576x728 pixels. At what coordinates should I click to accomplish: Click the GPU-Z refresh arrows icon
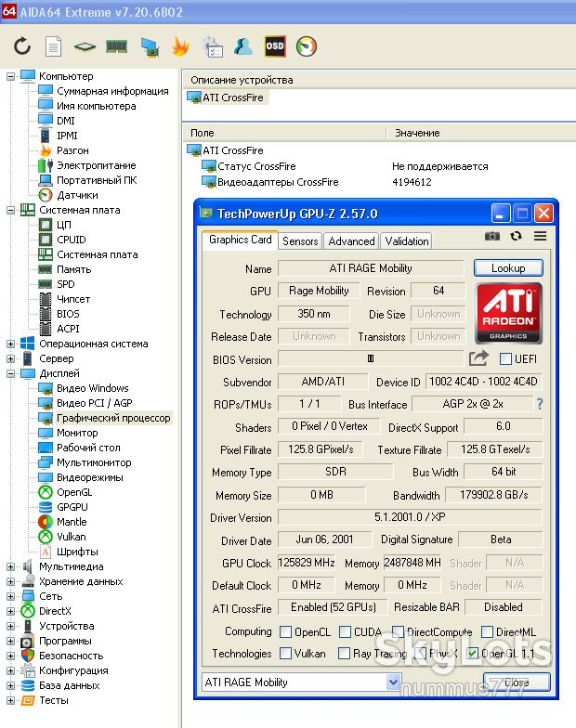click(517, 236)
